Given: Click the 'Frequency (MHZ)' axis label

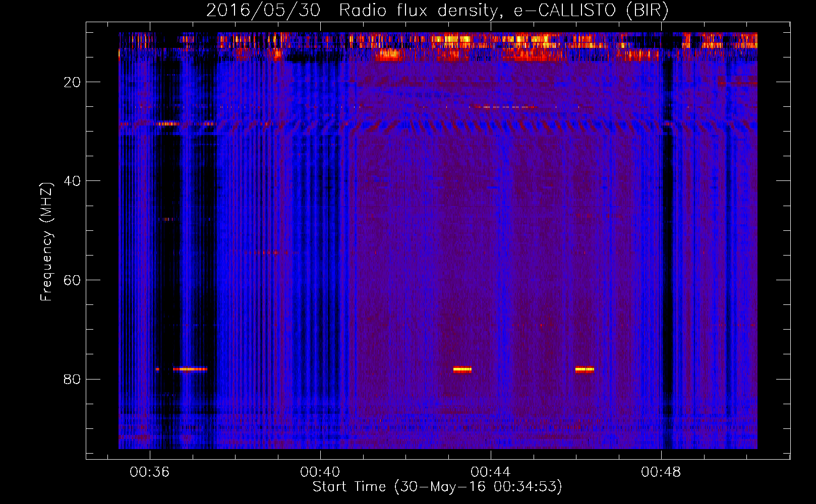Looking at the screenshot, I should click(46, 242).
